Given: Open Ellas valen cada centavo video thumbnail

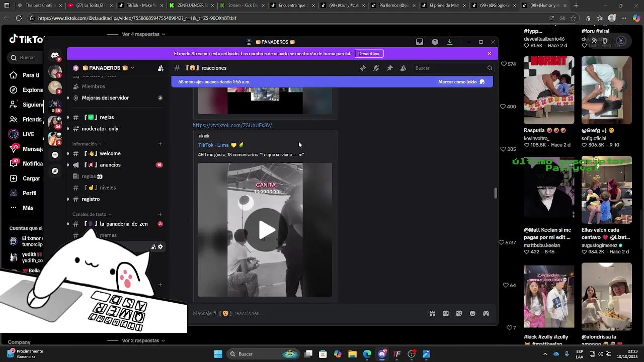Looking at the screenshot, I should click(x=607, y=191).
